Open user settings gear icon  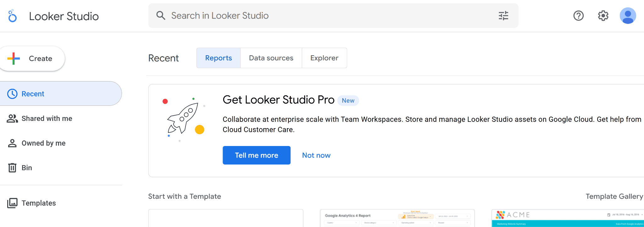pos(603,16)
